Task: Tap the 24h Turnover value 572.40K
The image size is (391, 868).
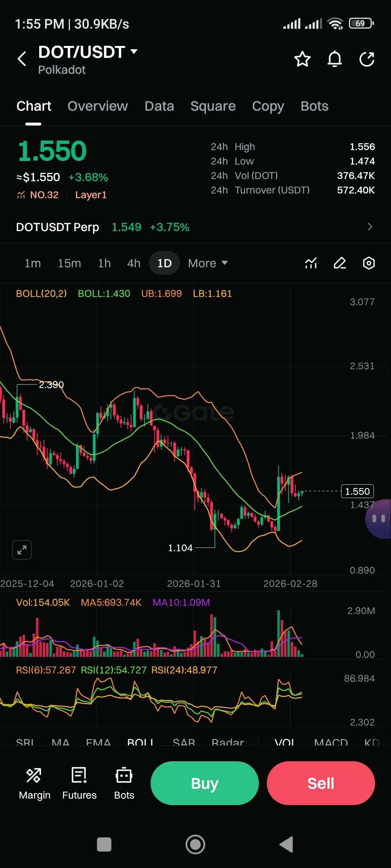Action: (x=356, y=190)
